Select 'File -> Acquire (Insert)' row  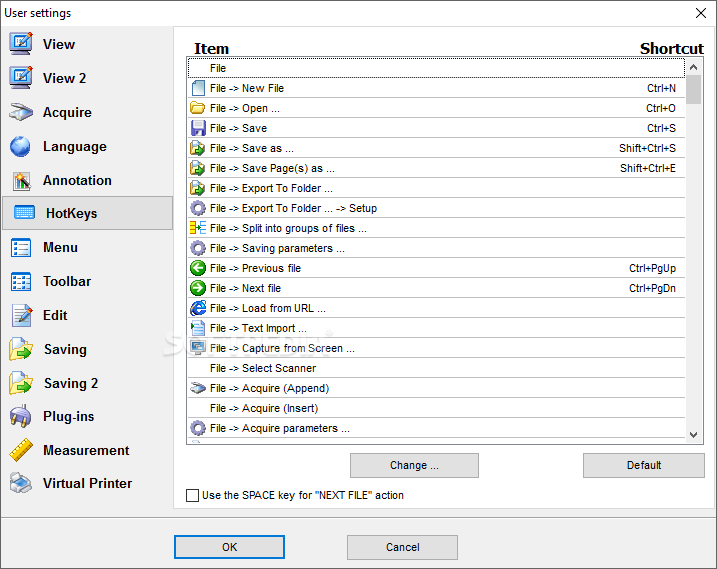pos(436,408)
